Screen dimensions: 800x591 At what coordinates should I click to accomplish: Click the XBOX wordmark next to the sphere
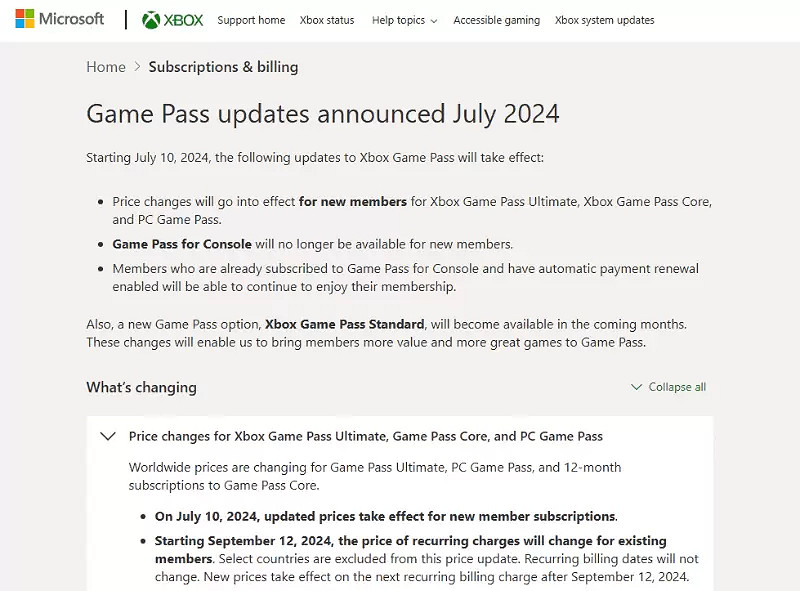click(x=182, y=18)
